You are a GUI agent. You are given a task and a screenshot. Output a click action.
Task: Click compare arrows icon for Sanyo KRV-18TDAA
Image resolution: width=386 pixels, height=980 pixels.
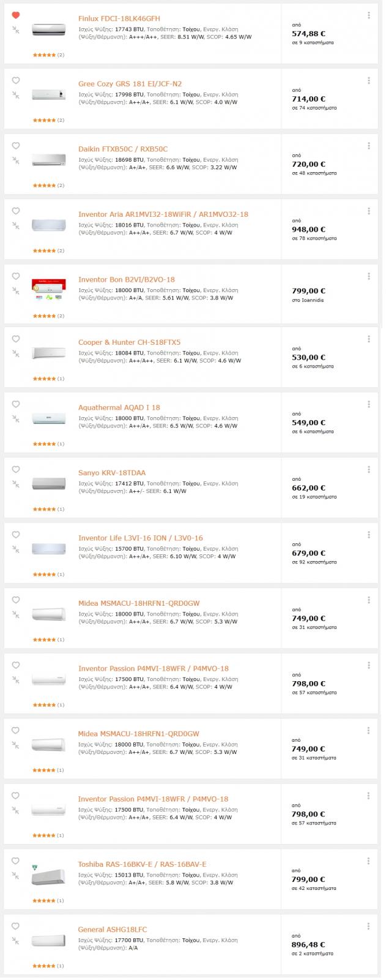click(16, 483)
